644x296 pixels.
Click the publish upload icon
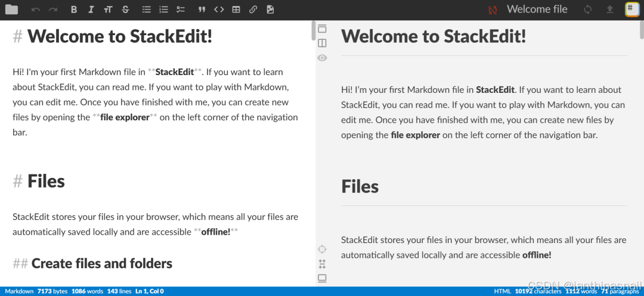pyautogui.click(x=610, y=10)
